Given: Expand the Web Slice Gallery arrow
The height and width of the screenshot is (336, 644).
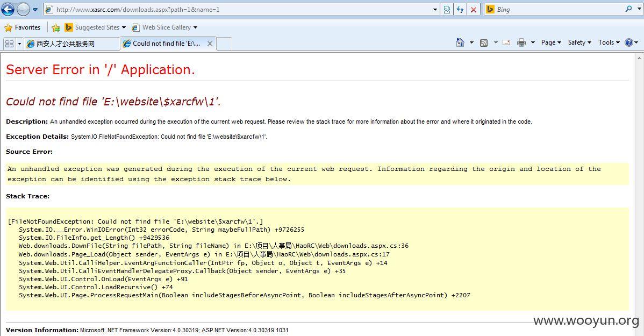Looking at the screenshot, I should (x=195, y=27).
